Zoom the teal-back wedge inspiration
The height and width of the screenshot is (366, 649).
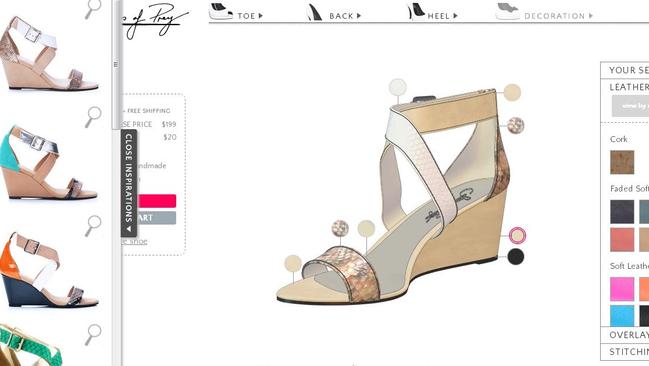(93, 117)
